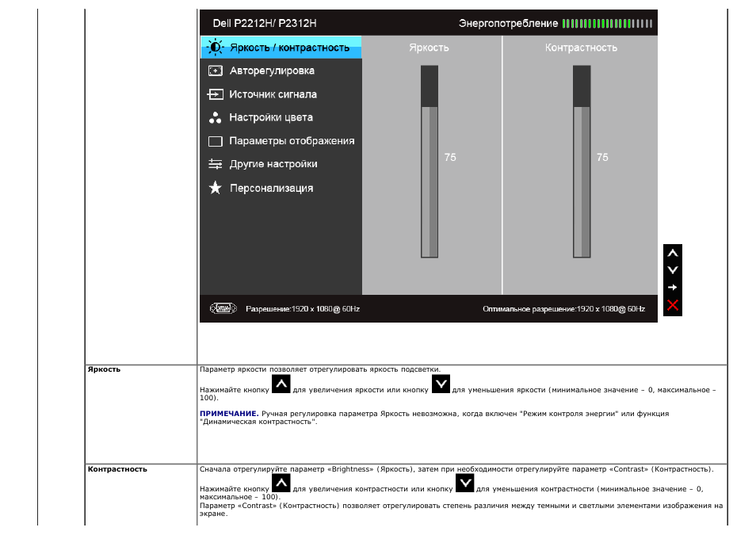Click the Контрастность table row heading
Screen dimensions: 756x535
117,469
